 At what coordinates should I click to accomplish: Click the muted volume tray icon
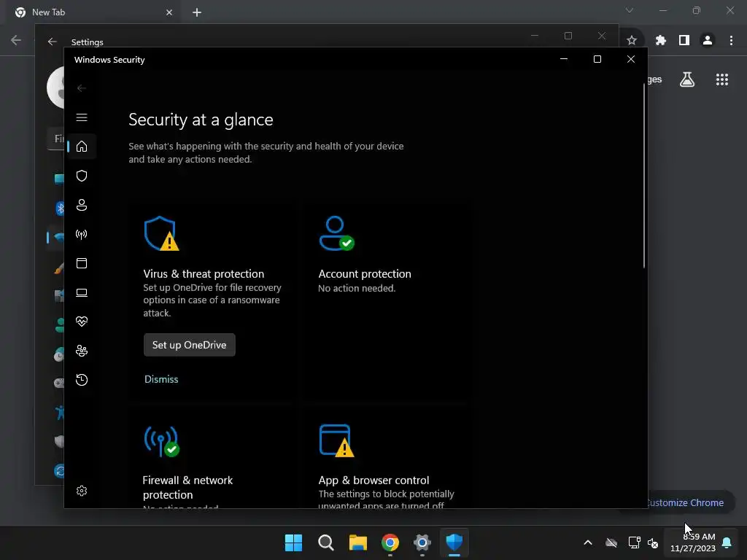[x=653, y=542]
